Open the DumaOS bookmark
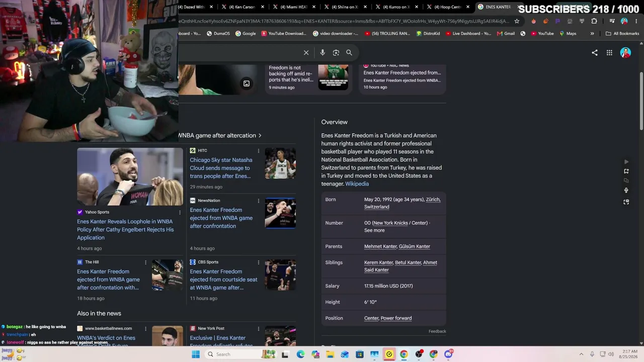644x362 pixels. tap(218, 34)
